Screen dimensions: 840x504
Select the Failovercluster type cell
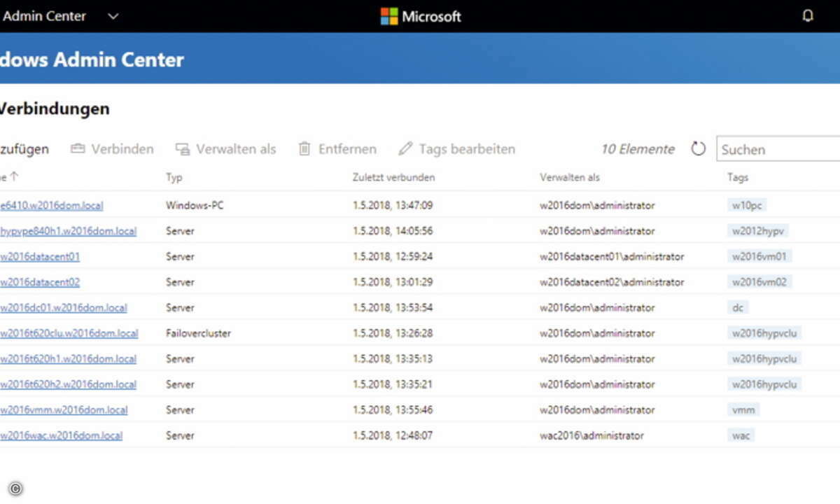(x=198, y=333)
